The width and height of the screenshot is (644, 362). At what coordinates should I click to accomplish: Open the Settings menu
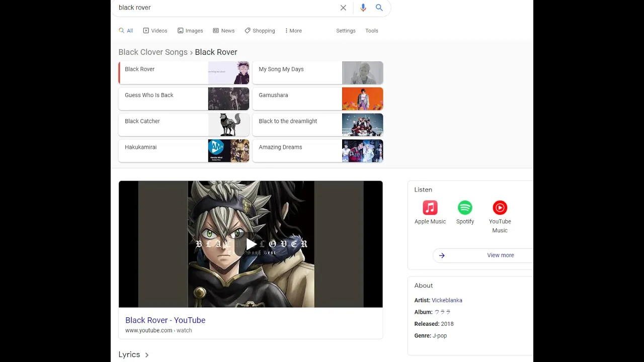click(x=346, y=31)
